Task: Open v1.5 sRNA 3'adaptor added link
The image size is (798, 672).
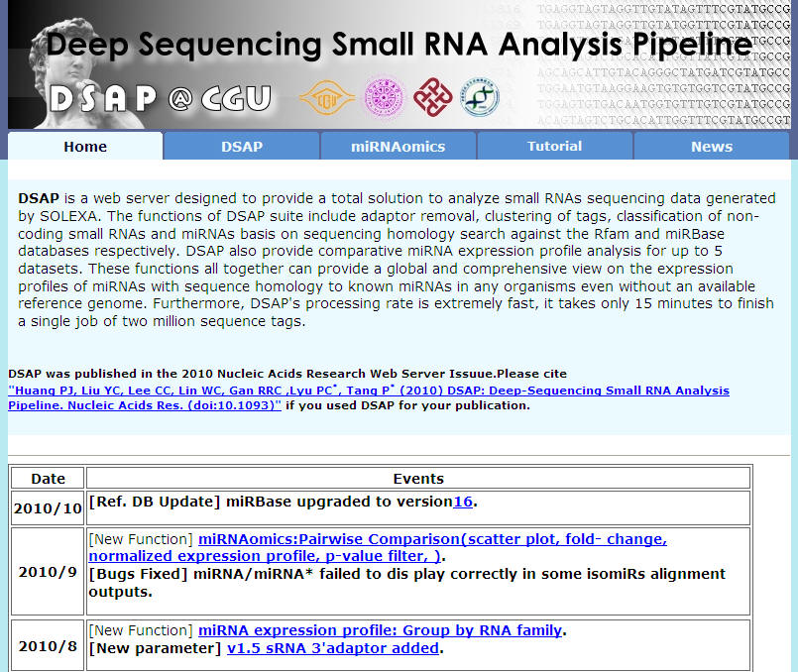Action: pos(333,648)
